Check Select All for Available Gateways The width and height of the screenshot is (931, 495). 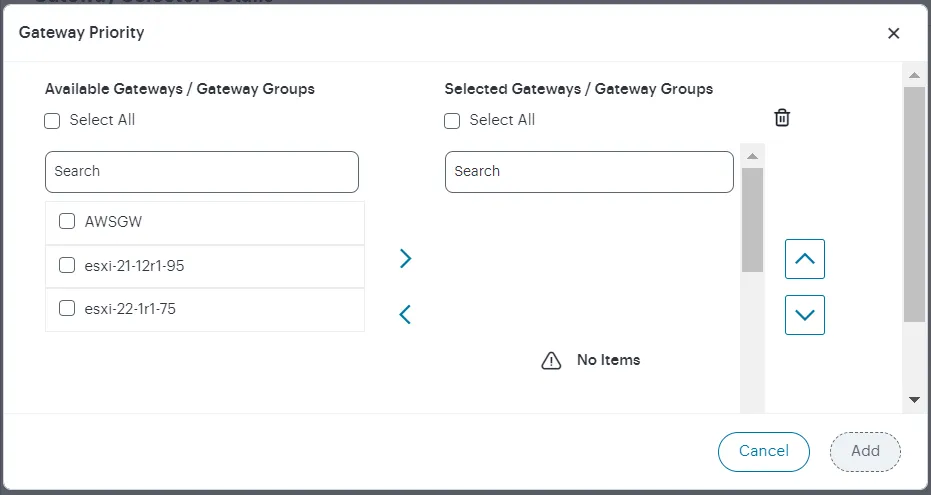[x=52, y=121]
